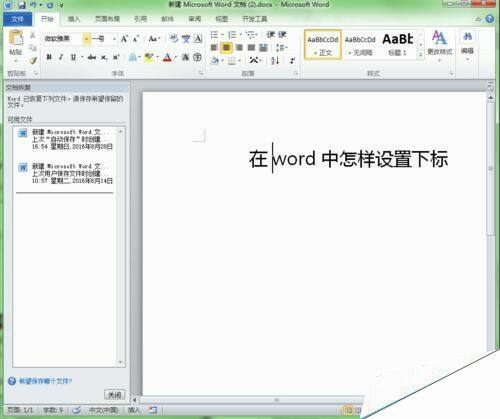Switch to the Page Layout ribbon tab
Screen dimensions: 500x419
tap(107, 19)
